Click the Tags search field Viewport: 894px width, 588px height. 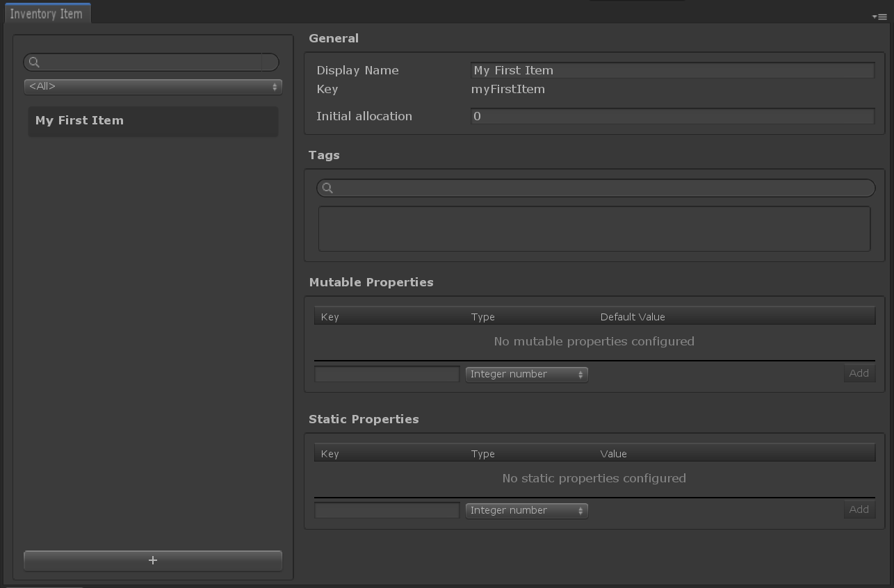coord(596,188)
